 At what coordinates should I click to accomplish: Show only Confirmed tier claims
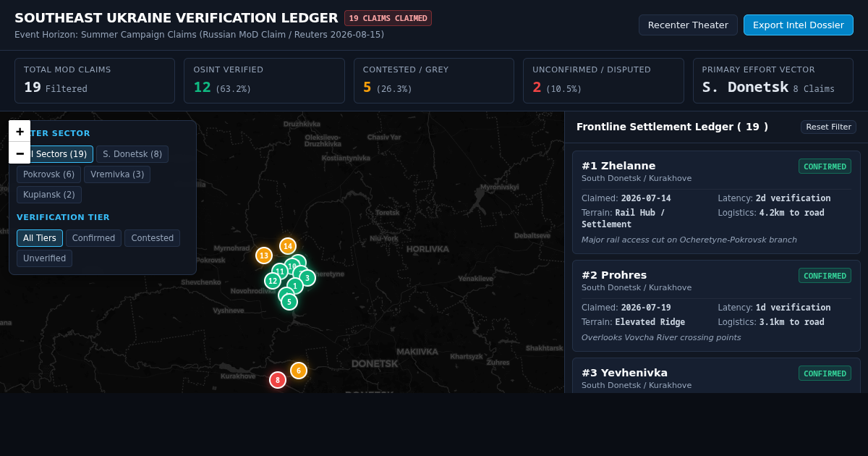(93, 238)
